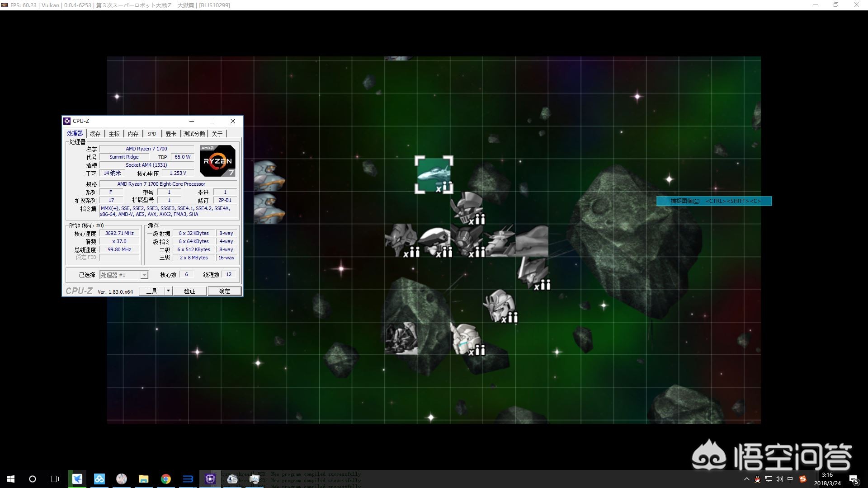Open the 缓存 tab in CPU-Z
868x488 pixels.
pos(95,134)
